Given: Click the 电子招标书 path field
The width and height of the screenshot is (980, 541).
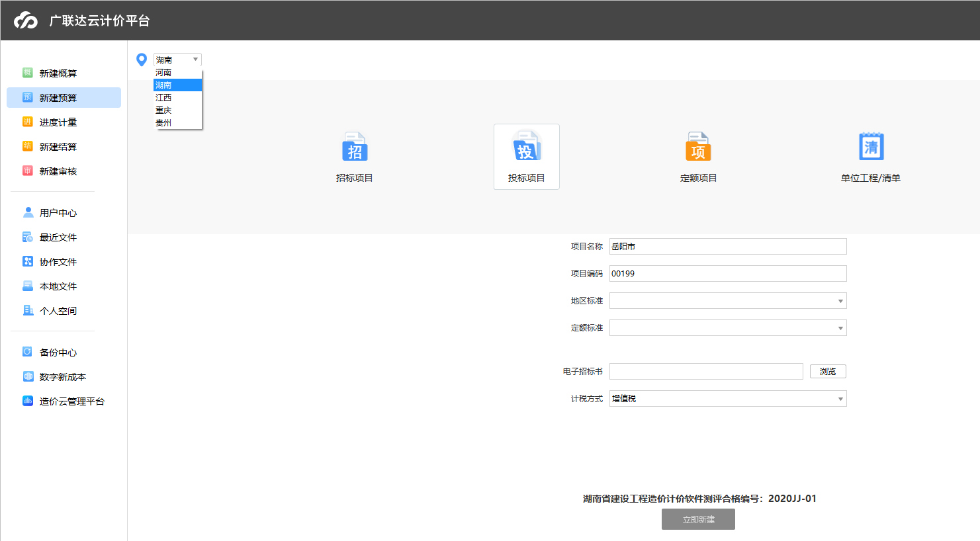Looking at the screenshot, I should pos(706,372).
